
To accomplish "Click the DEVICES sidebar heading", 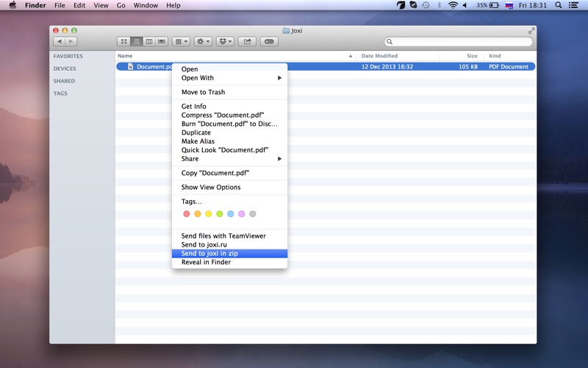I will (65, 68).
